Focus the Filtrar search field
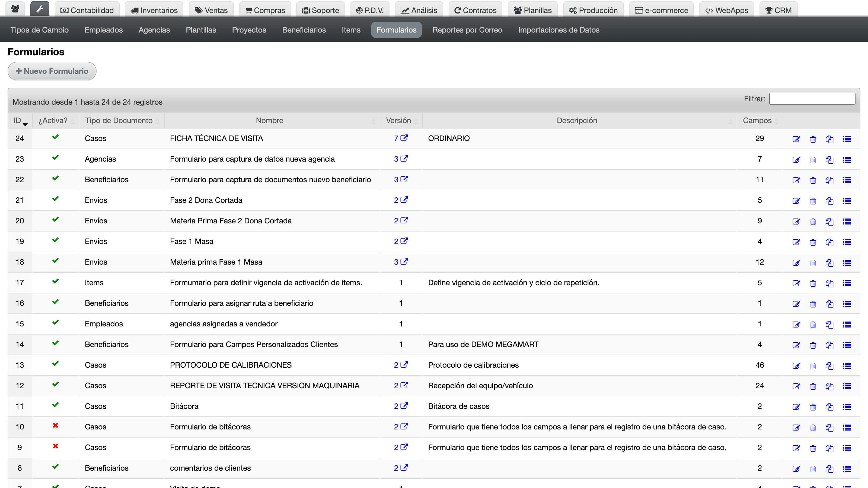The width and height of the screenshot is (868, 488). pos(812,99)
